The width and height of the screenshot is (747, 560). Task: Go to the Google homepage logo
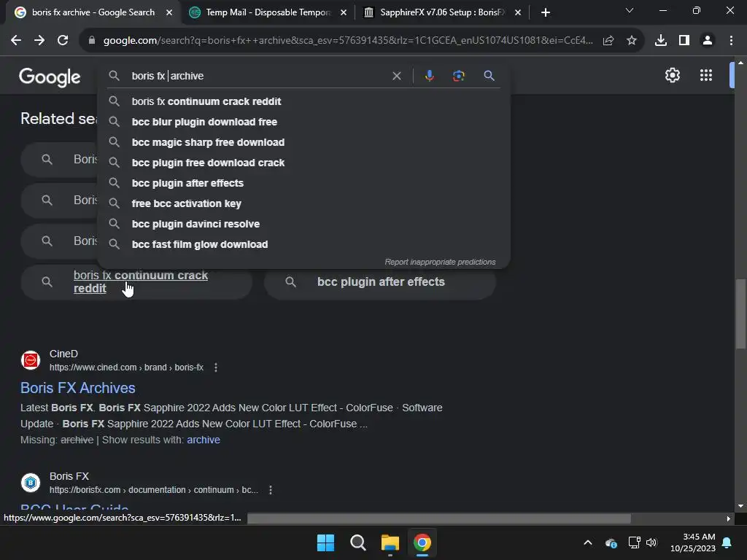click(x=50, y=77)
